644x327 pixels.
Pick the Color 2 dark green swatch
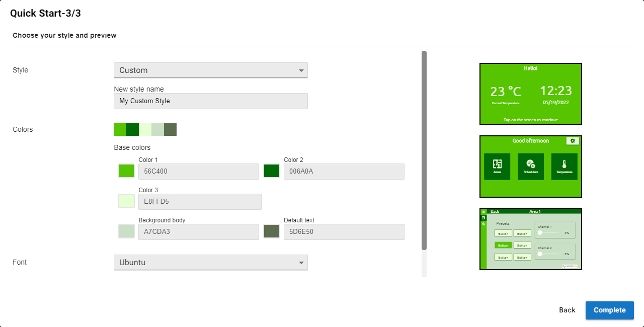[272, 171]
